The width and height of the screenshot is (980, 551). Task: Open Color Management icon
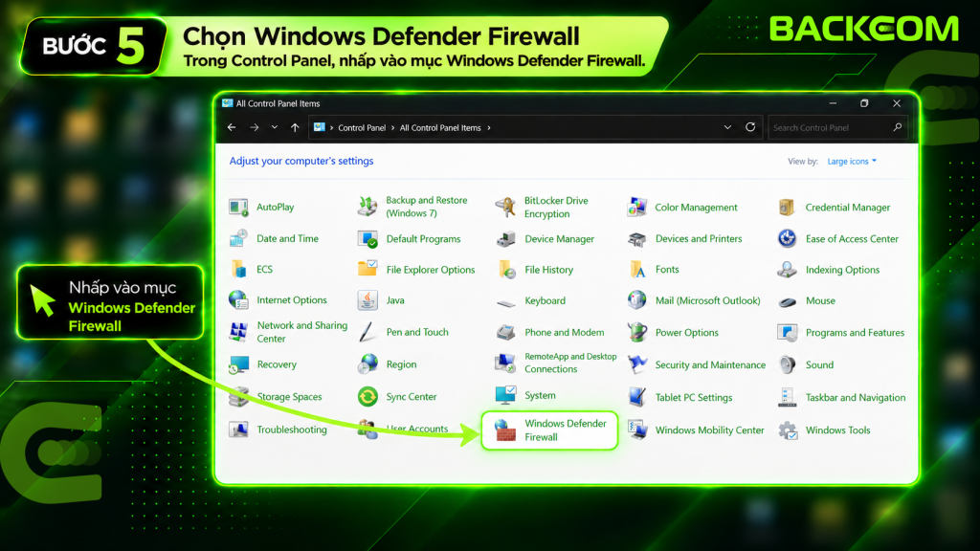click(x=636, y=207)
